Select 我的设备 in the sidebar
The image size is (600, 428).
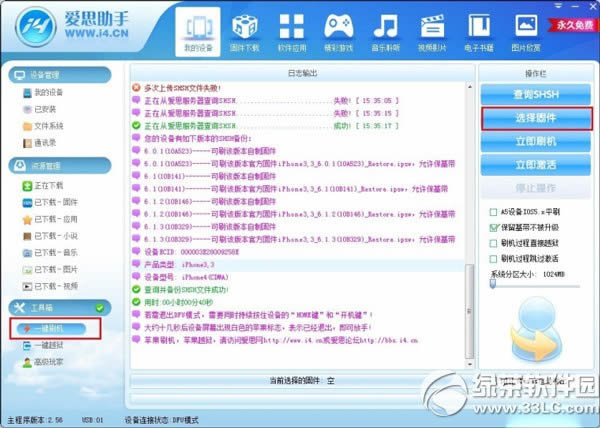[43, 93]
